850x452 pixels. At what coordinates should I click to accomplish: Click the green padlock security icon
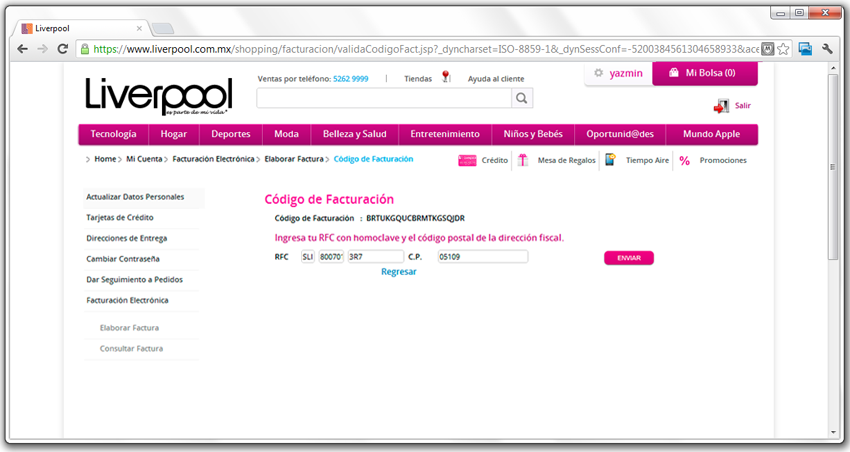85,49
